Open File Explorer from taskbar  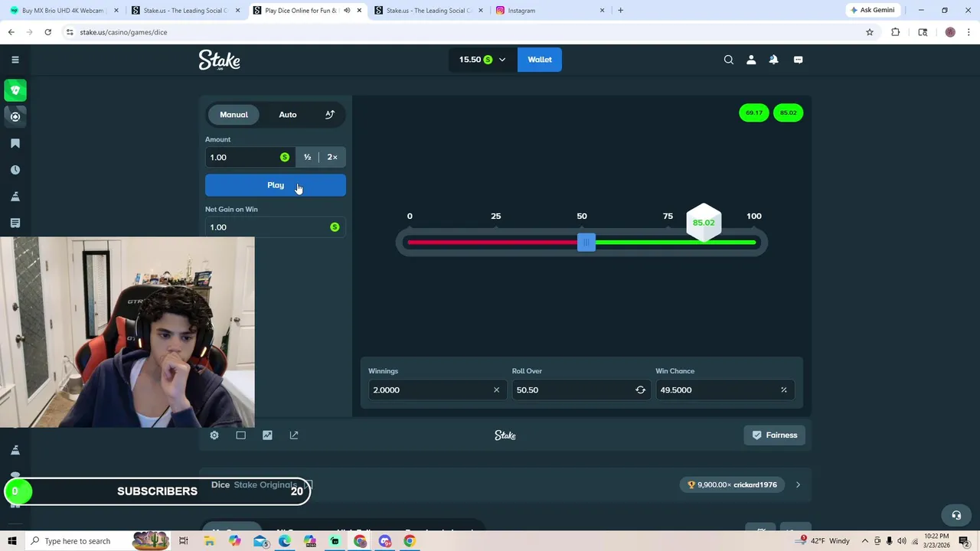pos(209,541)
